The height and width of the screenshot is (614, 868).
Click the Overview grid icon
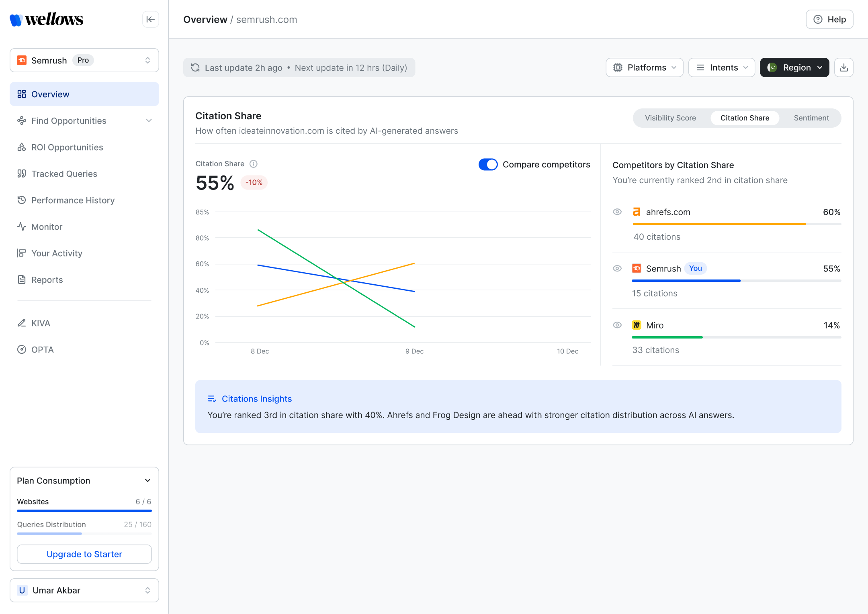(22, 94)
